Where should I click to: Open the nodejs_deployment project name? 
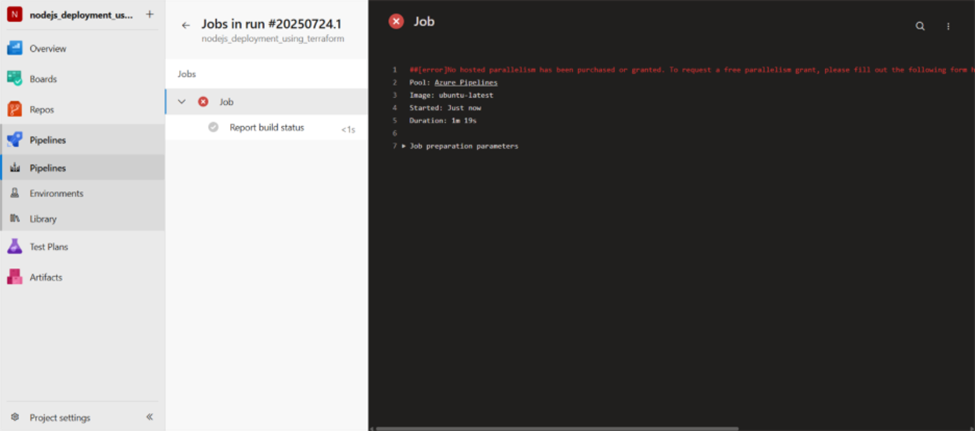click(81, 15)
